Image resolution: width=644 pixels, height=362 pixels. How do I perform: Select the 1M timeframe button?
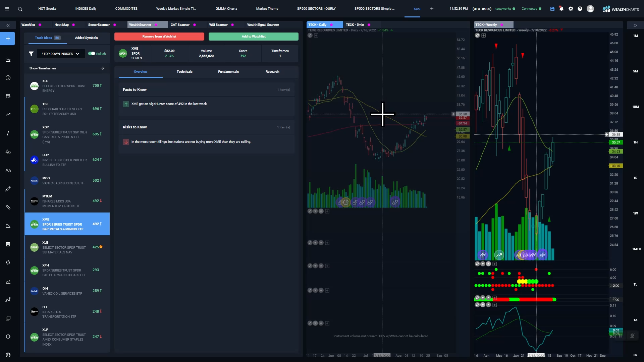pyautogui.click(x=635, y=36)
